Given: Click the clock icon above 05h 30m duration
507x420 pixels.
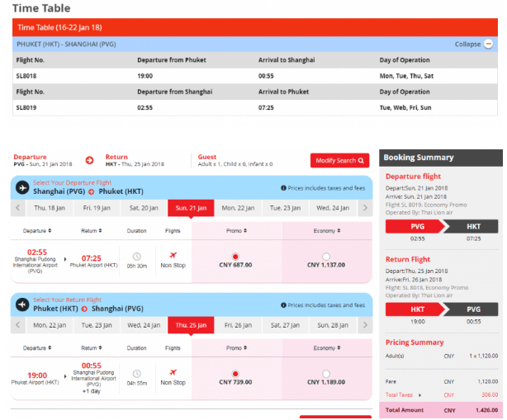Looking at the screenshot, I should click(137, 257).
